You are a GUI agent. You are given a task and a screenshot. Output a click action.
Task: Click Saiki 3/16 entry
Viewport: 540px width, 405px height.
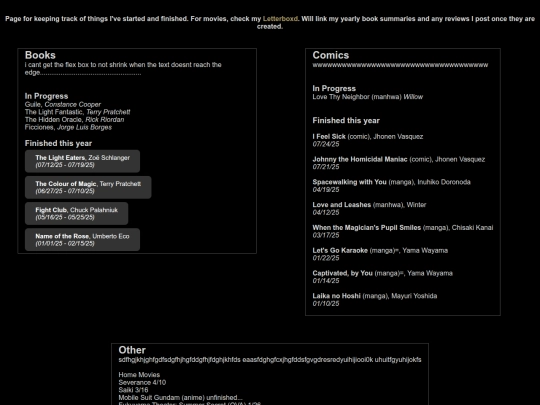(x=133, y=390)
